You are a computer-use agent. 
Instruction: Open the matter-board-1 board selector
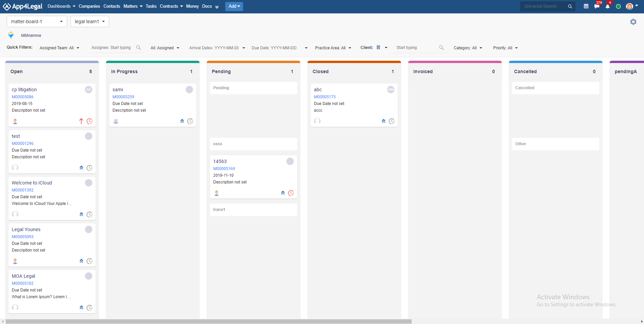tap(37, 21)
